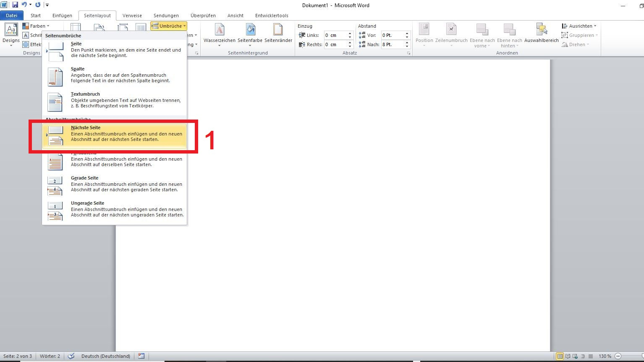Click the Datei file button
This screenshot has width=644, height=362.
pos(11,16)
